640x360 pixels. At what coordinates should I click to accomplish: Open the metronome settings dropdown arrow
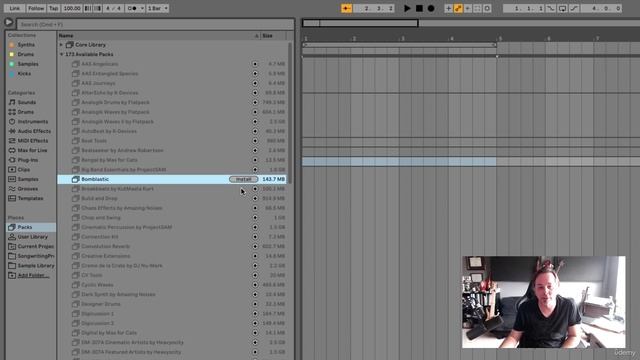142,8
